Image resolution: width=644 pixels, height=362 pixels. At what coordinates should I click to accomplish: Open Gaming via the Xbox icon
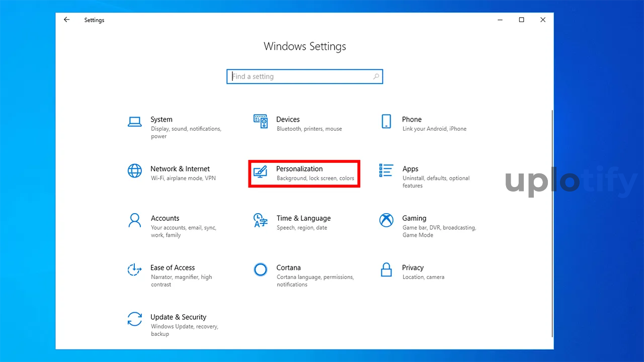coord(386,220)
